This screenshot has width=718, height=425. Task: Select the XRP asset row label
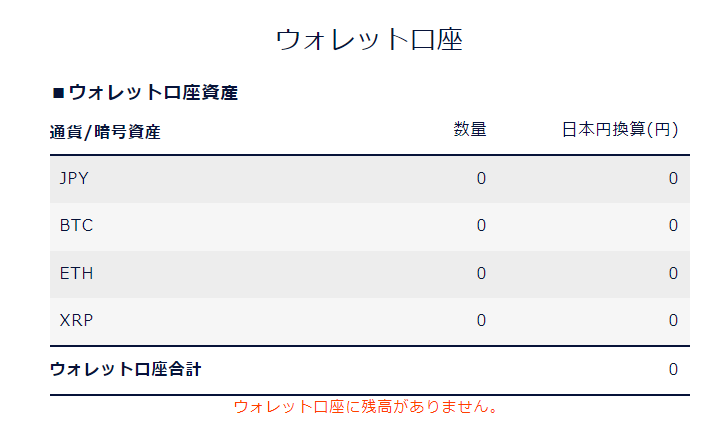[76, 321]
